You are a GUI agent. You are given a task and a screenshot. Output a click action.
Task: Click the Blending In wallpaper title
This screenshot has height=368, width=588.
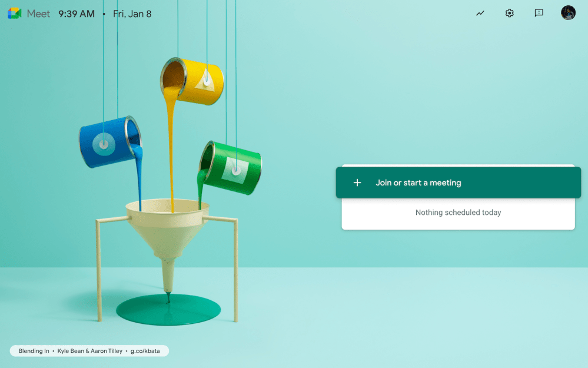click(34, 351)
